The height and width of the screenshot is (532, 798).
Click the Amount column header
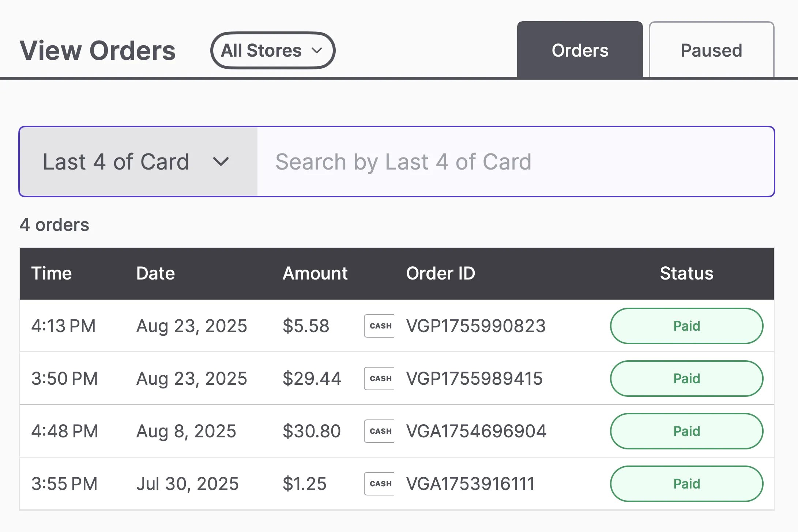point(315,273)
